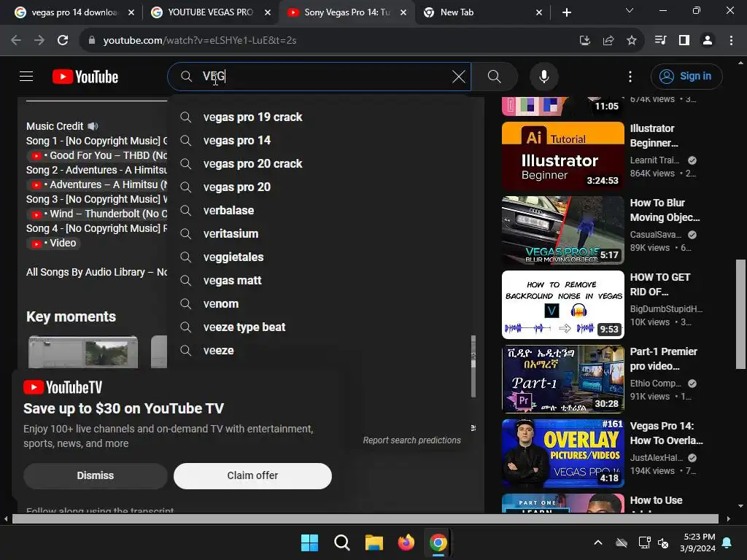Clear the search text with the X
Viewport: 747px width, 560px height.
[x=458, y=77]
